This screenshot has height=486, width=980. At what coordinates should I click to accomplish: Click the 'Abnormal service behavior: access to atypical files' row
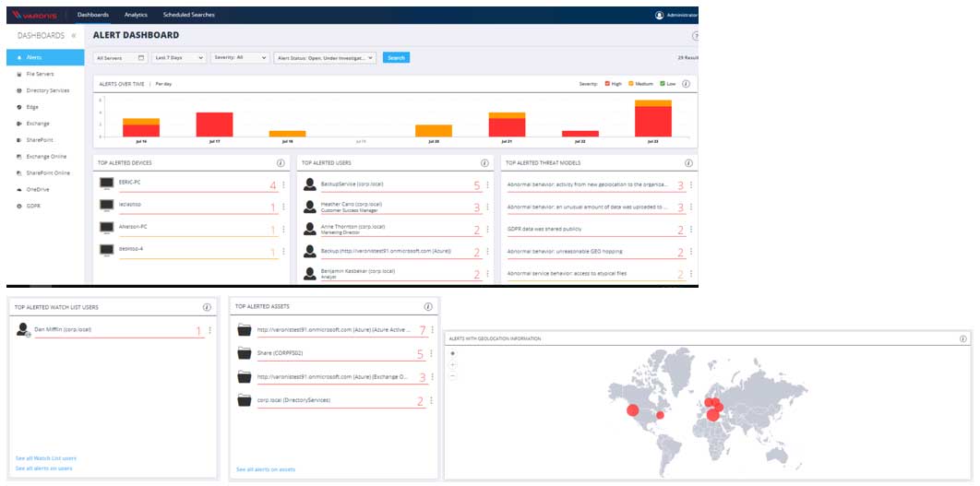(600, 274)
